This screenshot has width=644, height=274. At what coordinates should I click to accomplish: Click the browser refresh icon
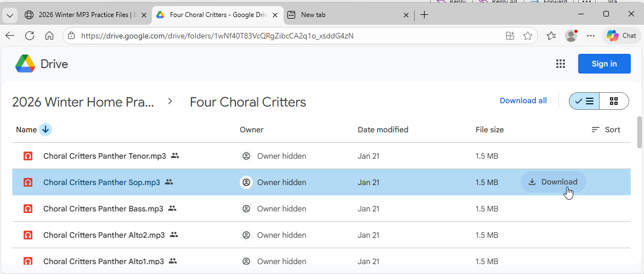[x=30, y=36]
